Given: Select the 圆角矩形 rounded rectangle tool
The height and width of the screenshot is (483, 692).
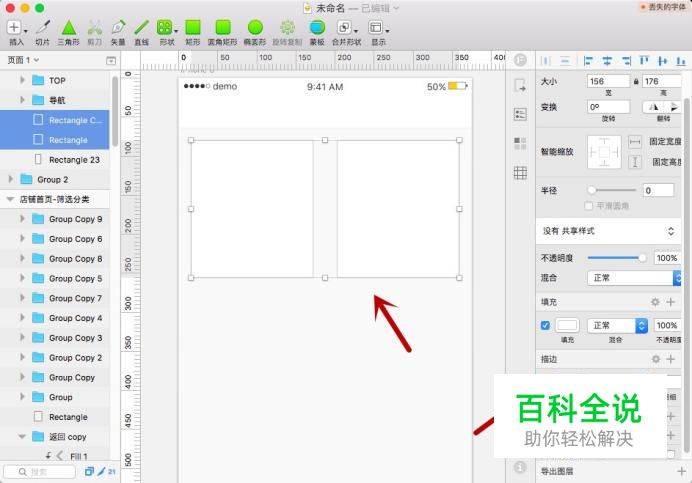Looking at the screenshot, I should point(222,33).
